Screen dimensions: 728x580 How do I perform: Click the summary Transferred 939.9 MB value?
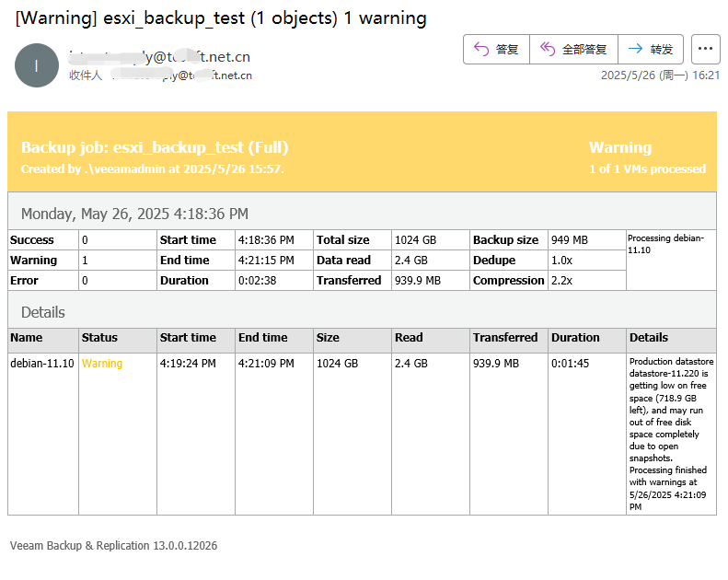point(418,281)
